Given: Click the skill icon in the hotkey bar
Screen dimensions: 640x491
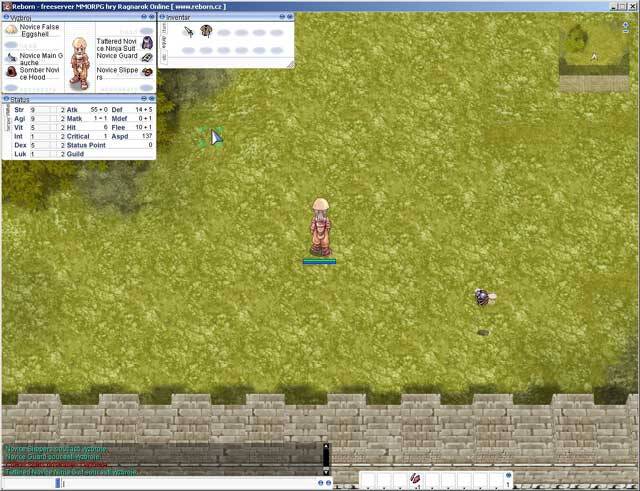Looking at the screenshot, I should click(x=414, y=480).
